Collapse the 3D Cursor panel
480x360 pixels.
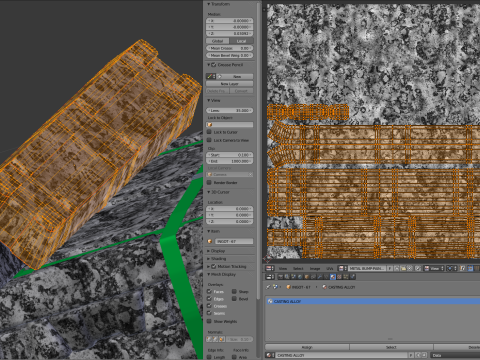209,192
